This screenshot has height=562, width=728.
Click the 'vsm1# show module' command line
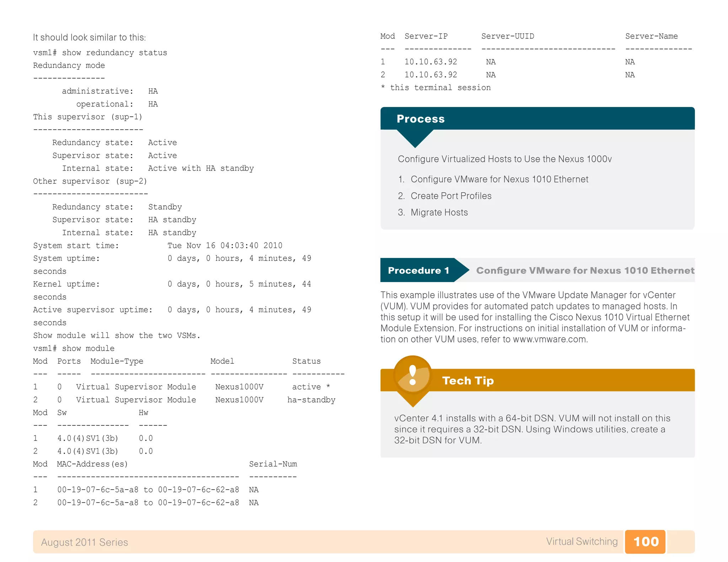[74, 348]
